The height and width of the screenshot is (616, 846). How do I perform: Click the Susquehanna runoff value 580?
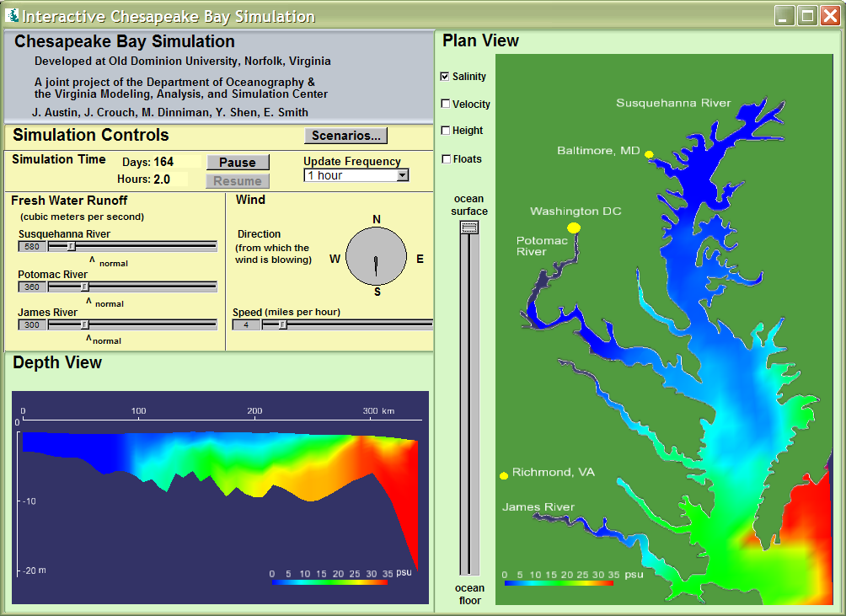point(32,247)
